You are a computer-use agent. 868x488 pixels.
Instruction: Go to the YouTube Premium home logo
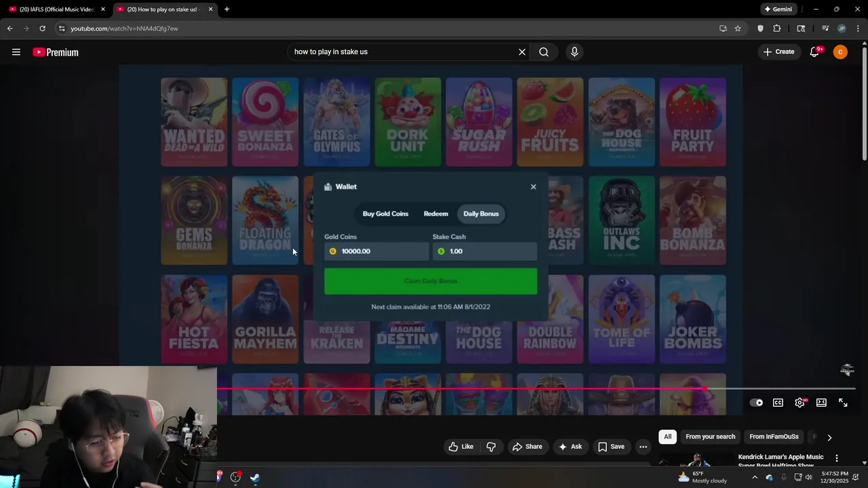(56, 52)
